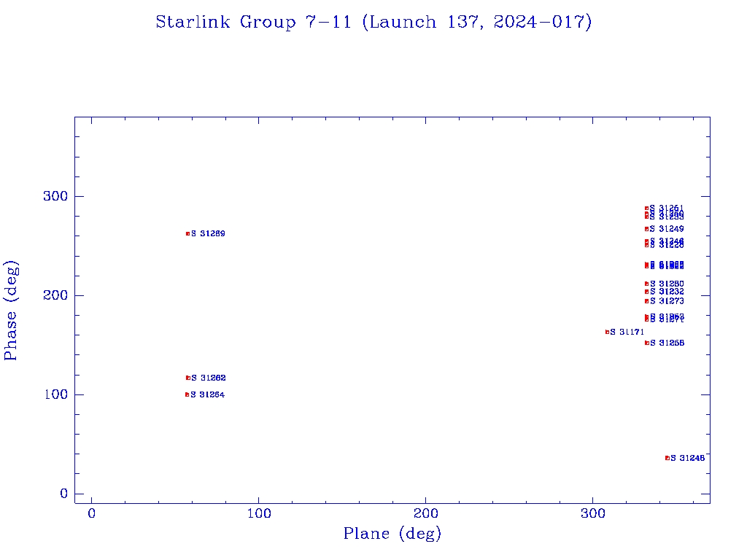Image resolution: width=747 pixels, height=560 pixels.
Task: Click the "300" tick label on the Phase axis
Action: [55, 196]
